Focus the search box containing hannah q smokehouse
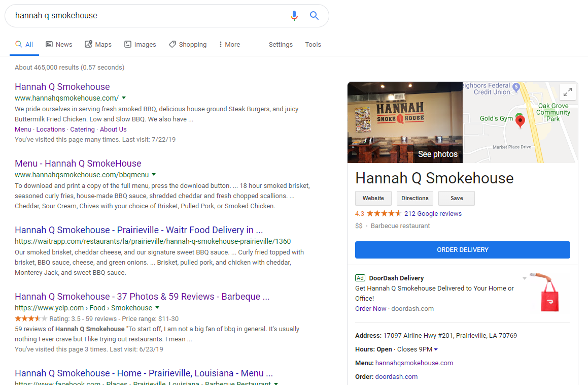The height and width of the screenshot is (385, 588). pyautogui.click(x=150, y=15)
